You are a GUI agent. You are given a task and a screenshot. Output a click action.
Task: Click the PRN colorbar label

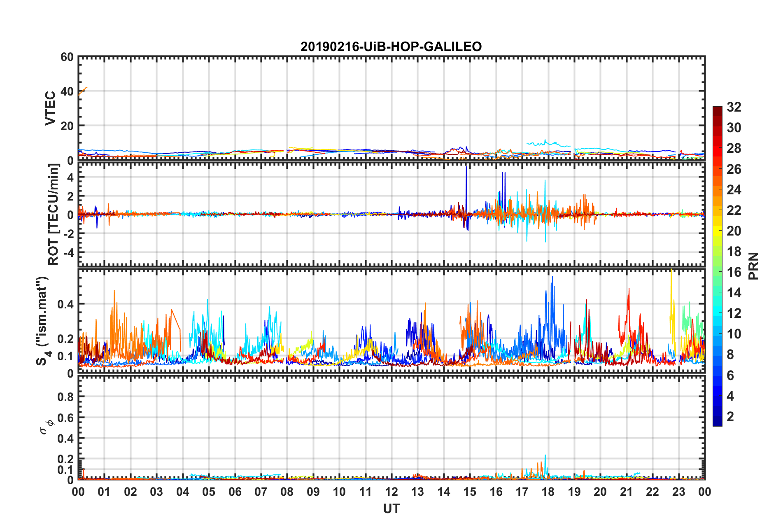click(x=754, y=266)
